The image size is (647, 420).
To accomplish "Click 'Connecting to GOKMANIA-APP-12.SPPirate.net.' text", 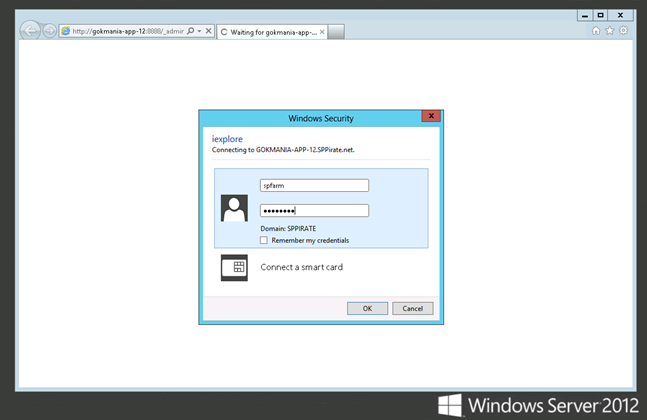I will [x=283, y=150].
